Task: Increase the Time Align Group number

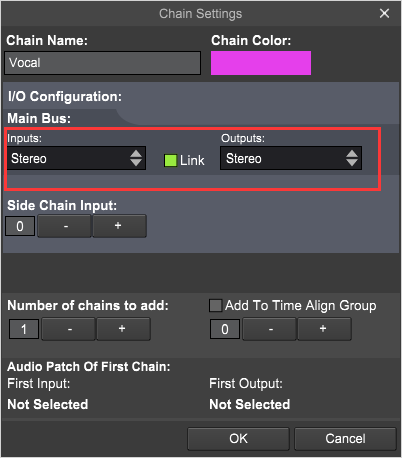Action: (x=324, y=329)
